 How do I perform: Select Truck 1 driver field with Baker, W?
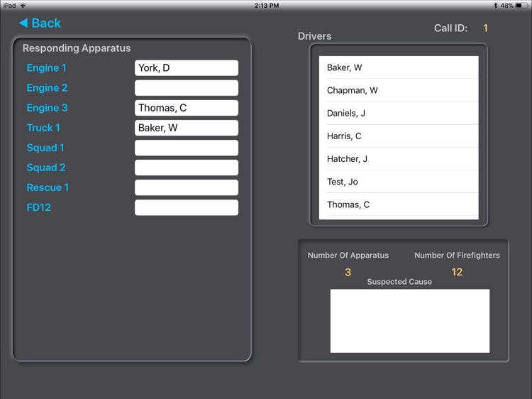187,128
